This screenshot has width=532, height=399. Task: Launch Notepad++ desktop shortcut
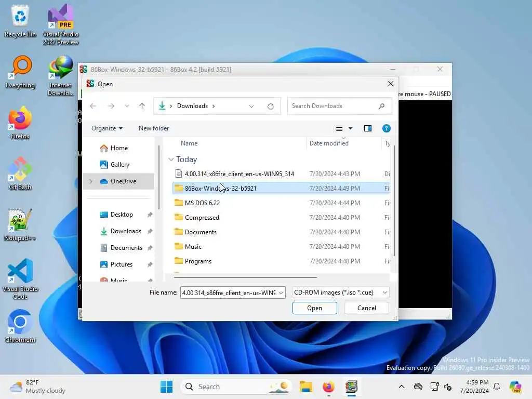[x=20, y=224]
